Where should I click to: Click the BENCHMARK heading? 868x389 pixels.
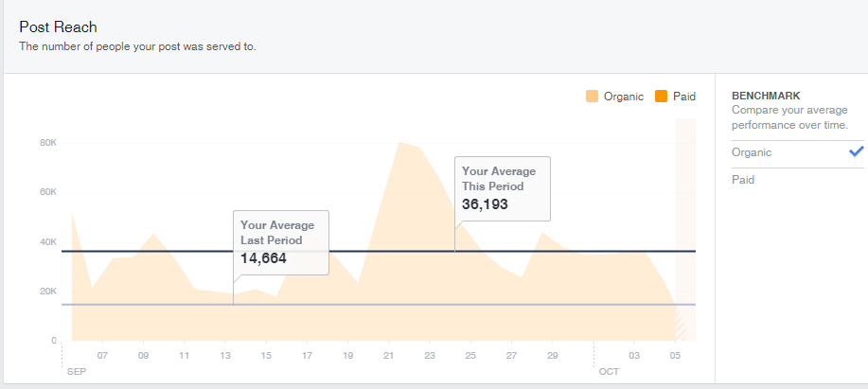(766, 97)
